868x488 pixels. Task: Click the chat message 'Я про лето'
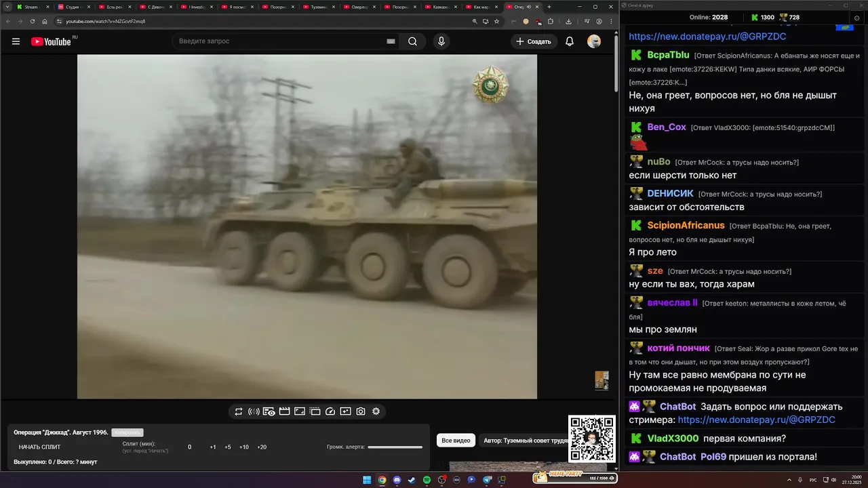[x=652, y=252]
